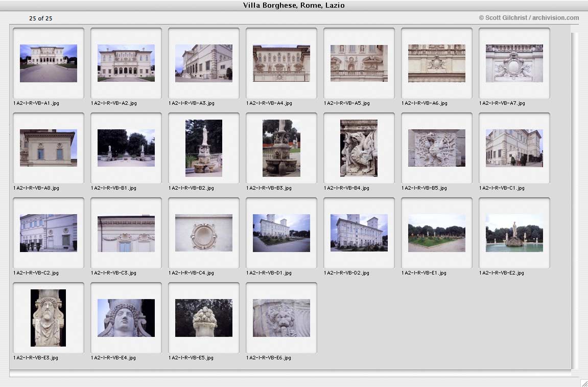The image size is (588, 387).
Task: Select thumbnail 1A2-I-R-VB-C1.jpg
Action: [514, 148]
